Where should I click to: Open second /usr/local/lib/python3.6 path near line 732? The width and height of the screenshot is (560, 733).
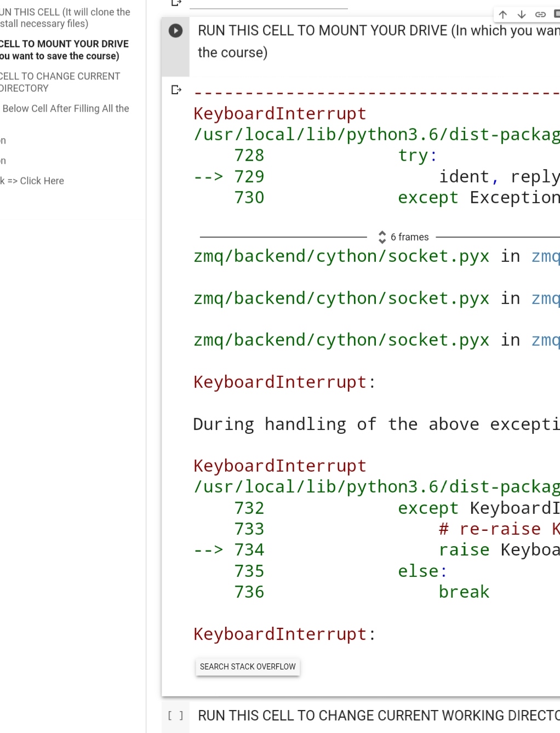(x=376, y=486)
